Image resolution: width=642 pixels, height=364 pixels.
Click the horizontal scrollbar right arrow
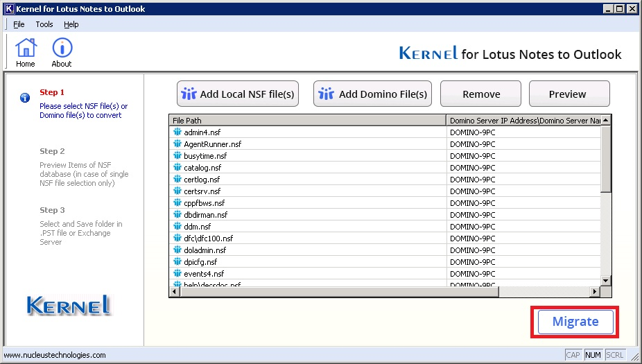click(x=595, y=291)
